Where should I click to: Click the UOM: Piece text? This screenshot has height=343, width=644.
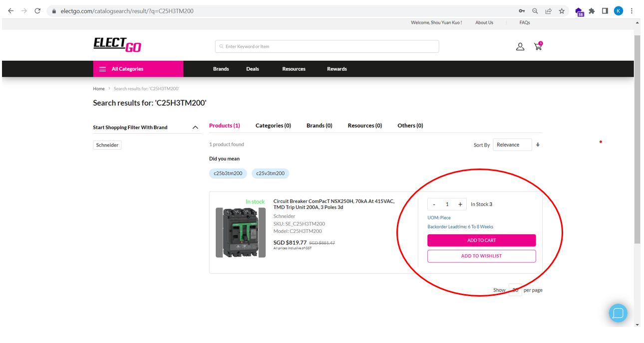pyautogui.click(x=439, y=218)
